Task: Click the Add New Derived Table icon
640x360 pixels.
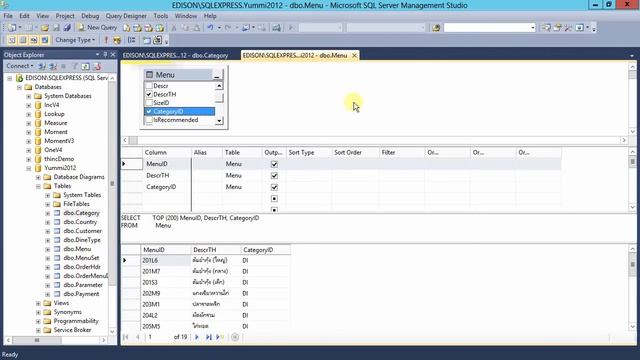Action: pos(158,40)
